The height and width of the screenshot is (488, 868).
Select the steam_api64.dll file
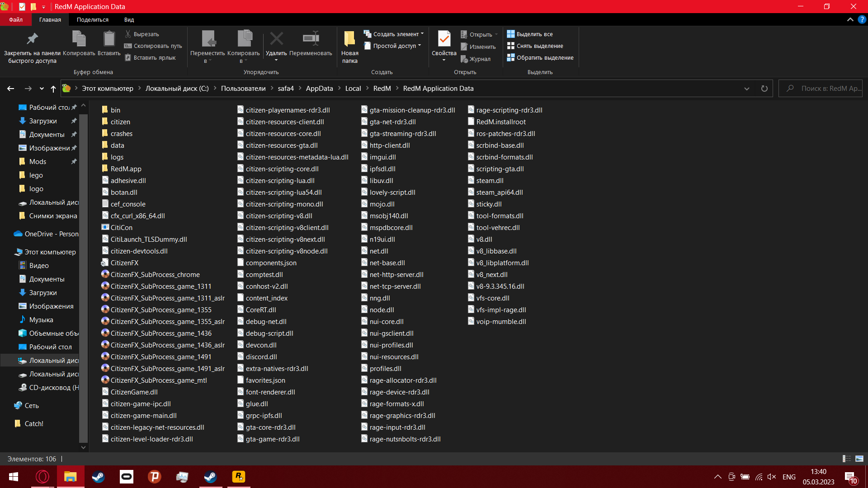pos(495,192)
